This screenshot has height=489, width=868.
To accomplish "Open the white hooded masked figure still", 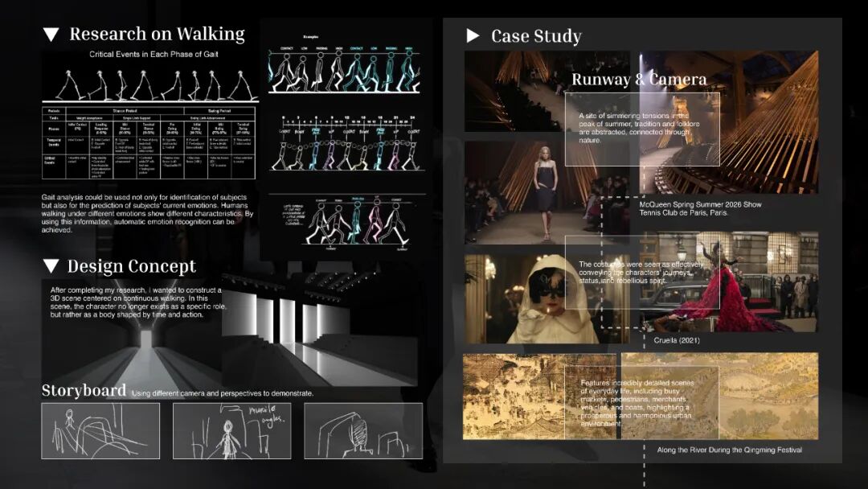I will coord(547,299).
